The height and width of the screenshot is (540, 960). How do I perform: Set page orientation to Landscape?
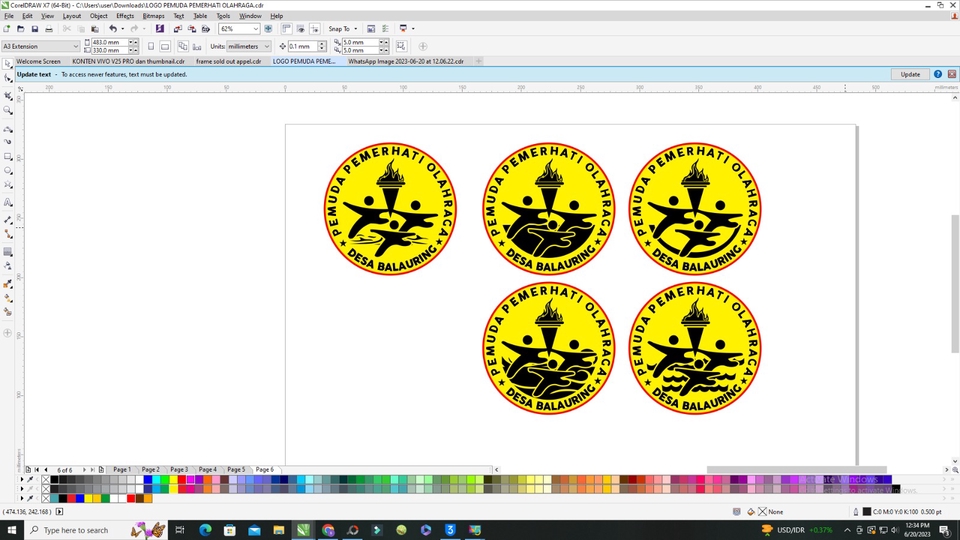165,47
